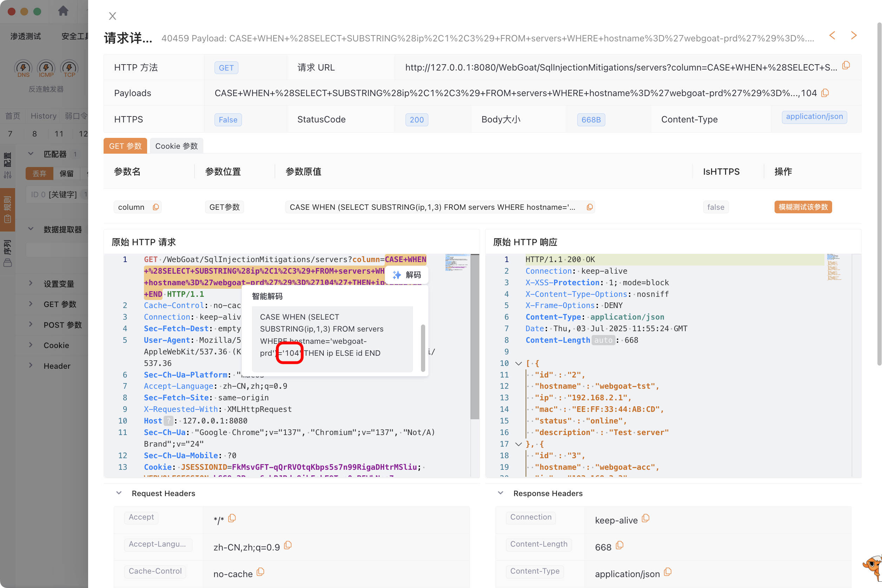The image size is (882, 588).
Task: Open the 首页 tab in background
Action: pos(13,116)
